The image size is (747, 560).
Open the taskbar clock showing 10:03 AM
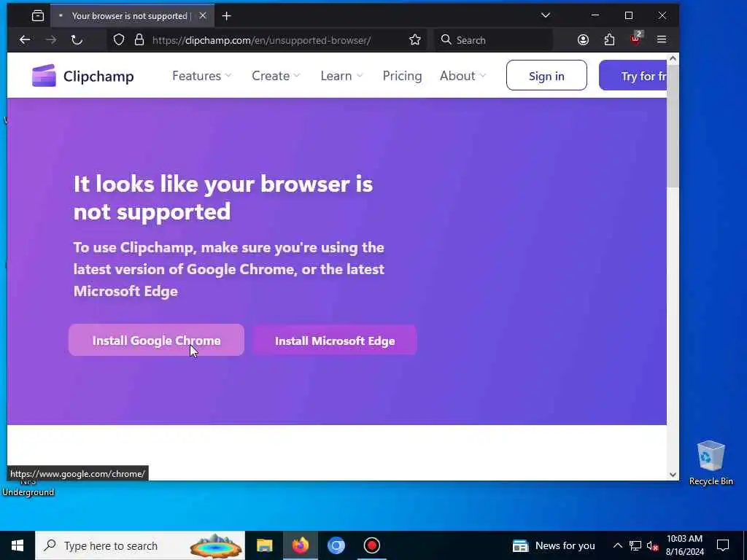click(684, 545)
